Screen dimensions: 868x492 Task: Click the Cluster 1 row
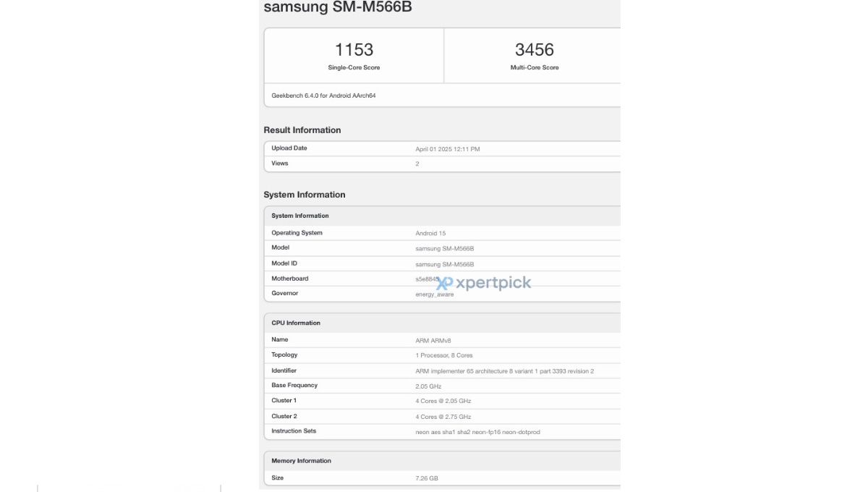coord(441,401)
